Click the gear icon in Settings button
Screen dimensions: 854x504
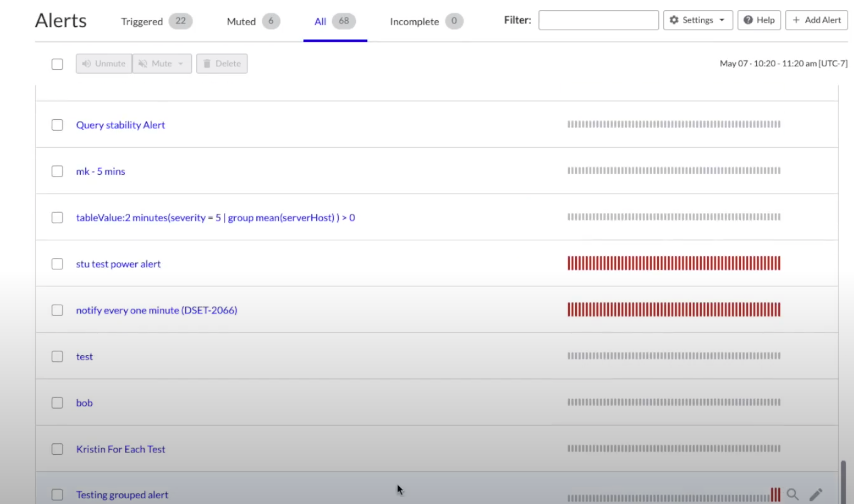click(x=674, y=20)
